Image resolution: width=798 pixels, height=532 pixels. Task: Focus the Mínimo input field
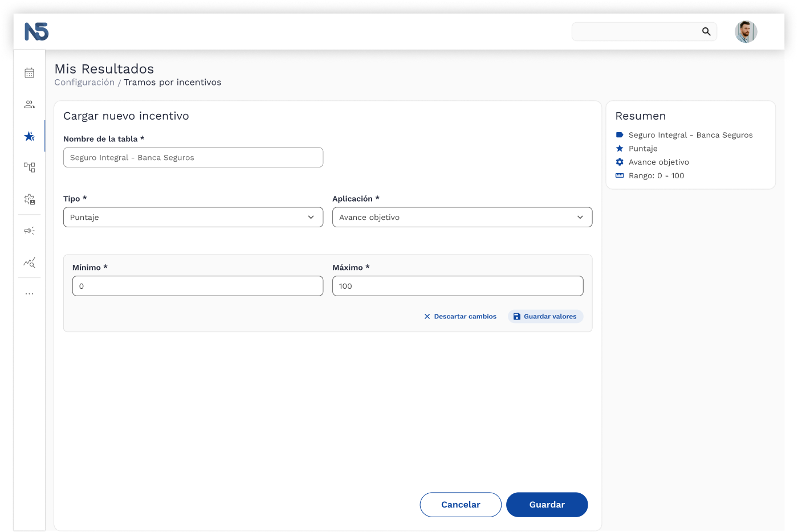[x=198, y=286]
